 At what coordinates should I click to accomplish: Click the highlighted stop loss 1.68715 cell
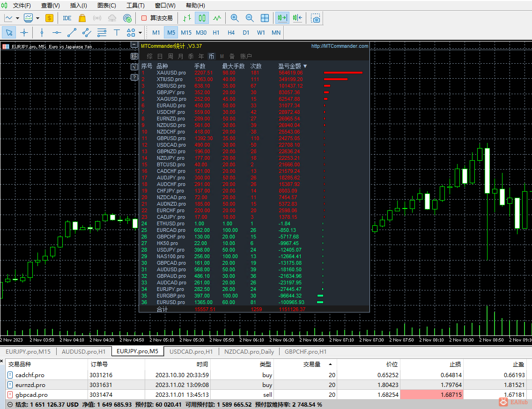pyautogui.click(x=432, y=395)
